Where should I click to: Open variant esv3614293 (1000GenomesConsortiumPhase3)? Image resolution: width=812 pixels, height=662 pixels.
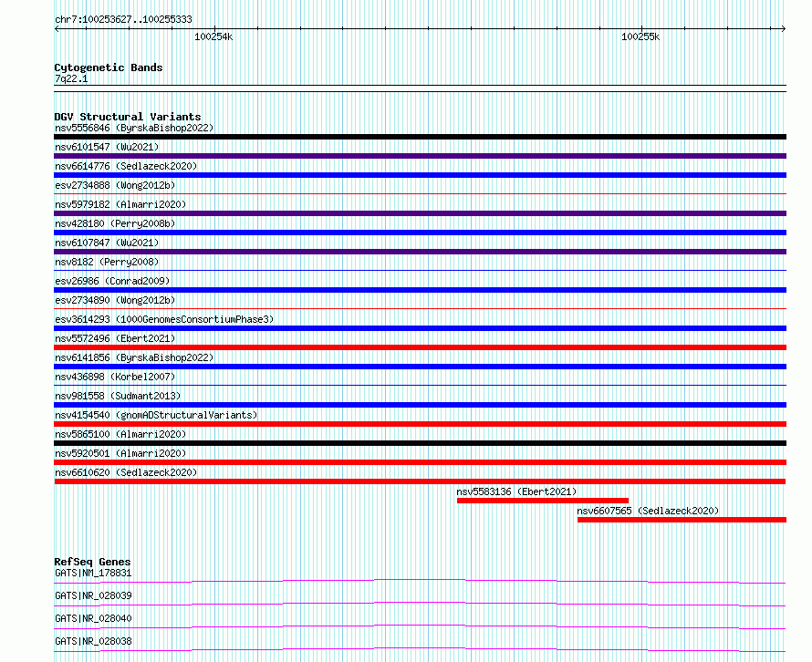[164, 319]
